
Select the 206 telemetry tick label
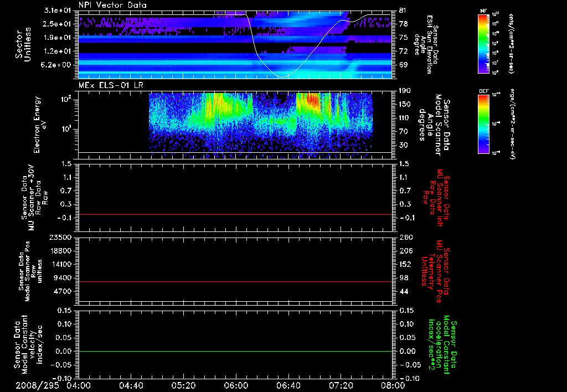click(405, 251)
